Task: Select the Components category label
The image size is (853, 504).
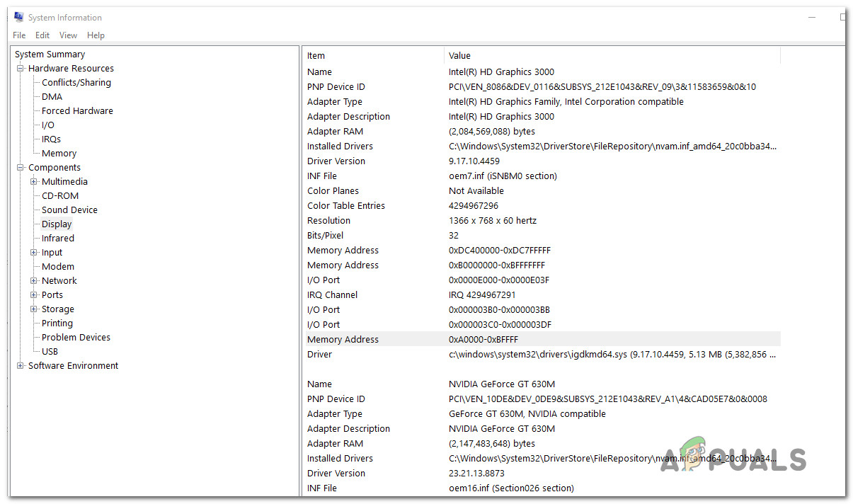Action: click(55, 168)
